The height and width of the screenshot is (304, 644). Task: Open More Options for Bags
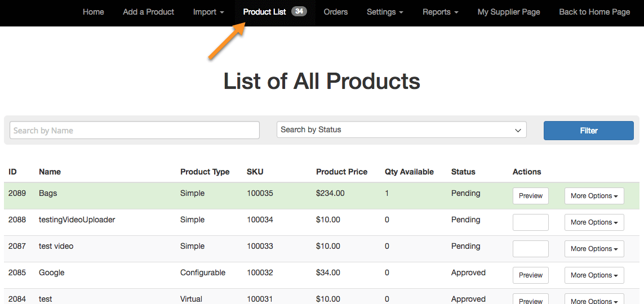(x=594, y=196)
